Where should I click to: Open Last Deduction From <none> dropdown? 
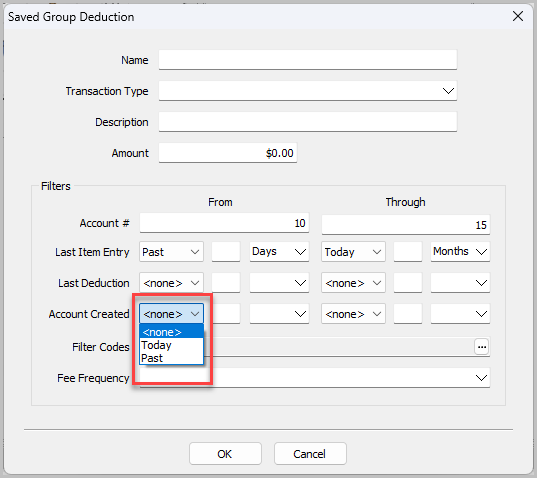click(x=171, y=283)
